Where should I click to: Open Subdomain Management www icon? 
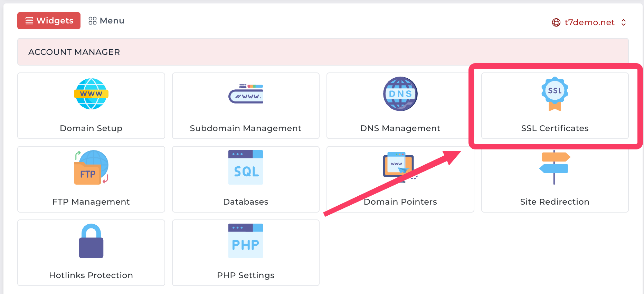pos(245,94)
